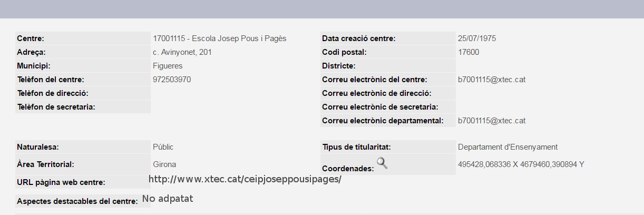Click the URL pàgina web centre label
This screenshot has width=644, height=215.
(61, 182)
